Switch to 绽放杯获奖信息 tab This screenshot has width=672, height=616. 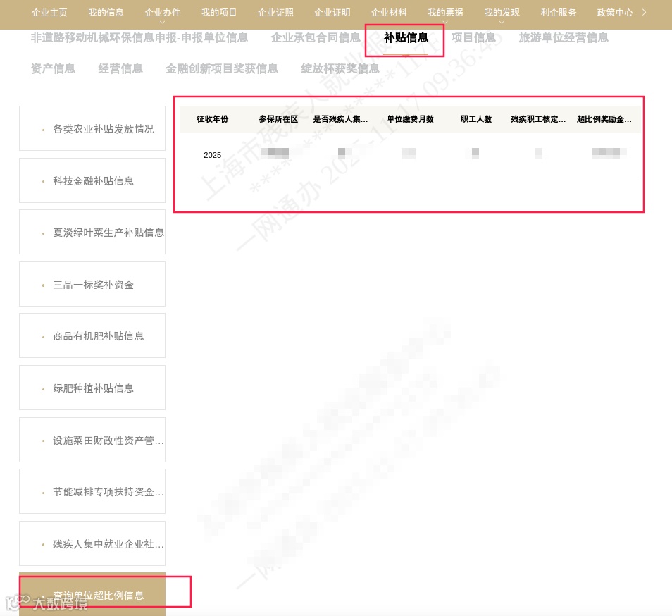[340, 68]
